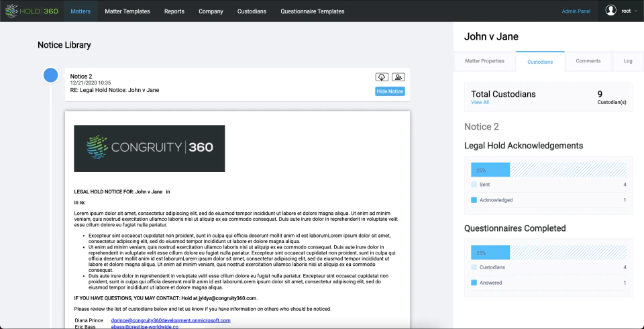Expand the root user dropdown arrow

[x=636, y=11]
